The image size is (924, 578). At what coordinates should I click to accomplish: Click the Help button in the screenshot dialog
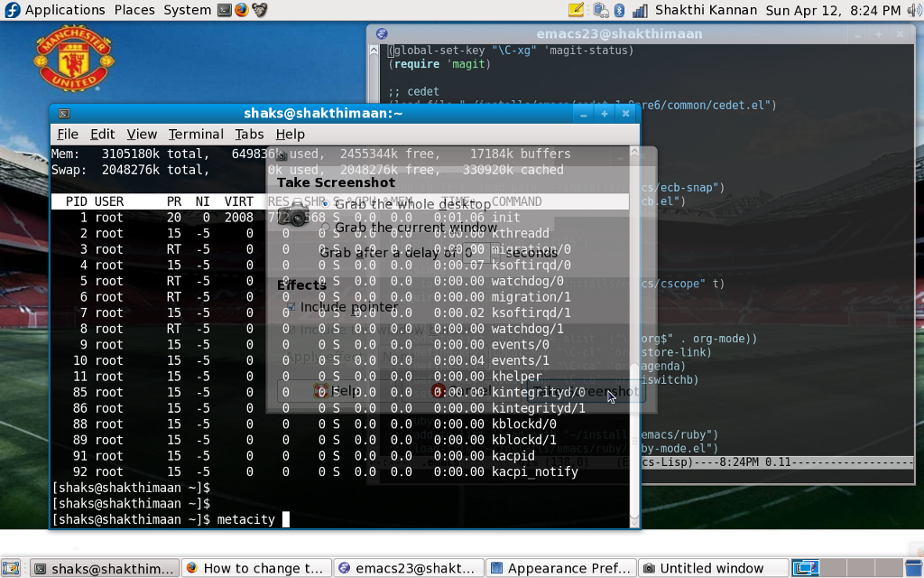click(x=336, y=391)
